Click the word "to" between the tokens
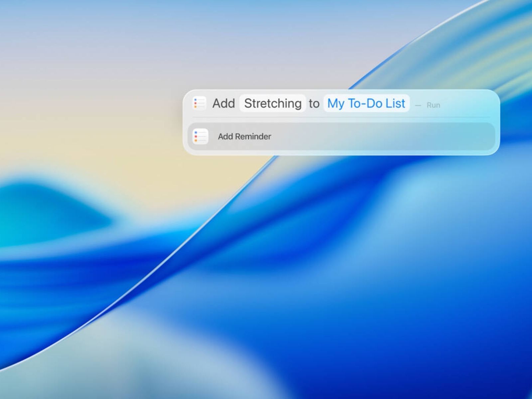The height and width of the screenshot is (399, 532). [x=314, y=103]
